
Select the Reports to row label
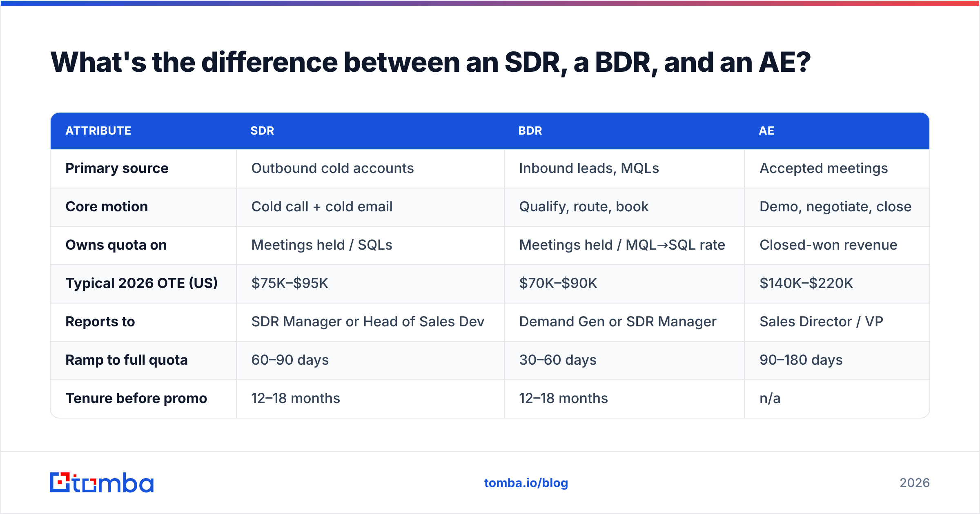(x=100, y=322)
